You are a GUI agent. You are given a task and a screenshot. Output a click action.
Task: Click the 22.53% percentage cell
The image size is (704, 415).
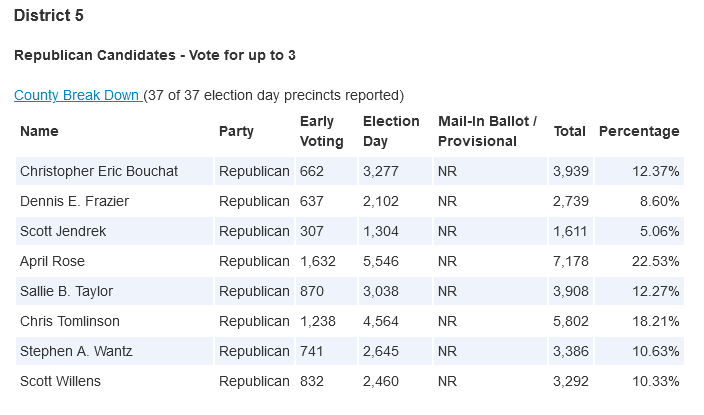click(x=656, y=261)
